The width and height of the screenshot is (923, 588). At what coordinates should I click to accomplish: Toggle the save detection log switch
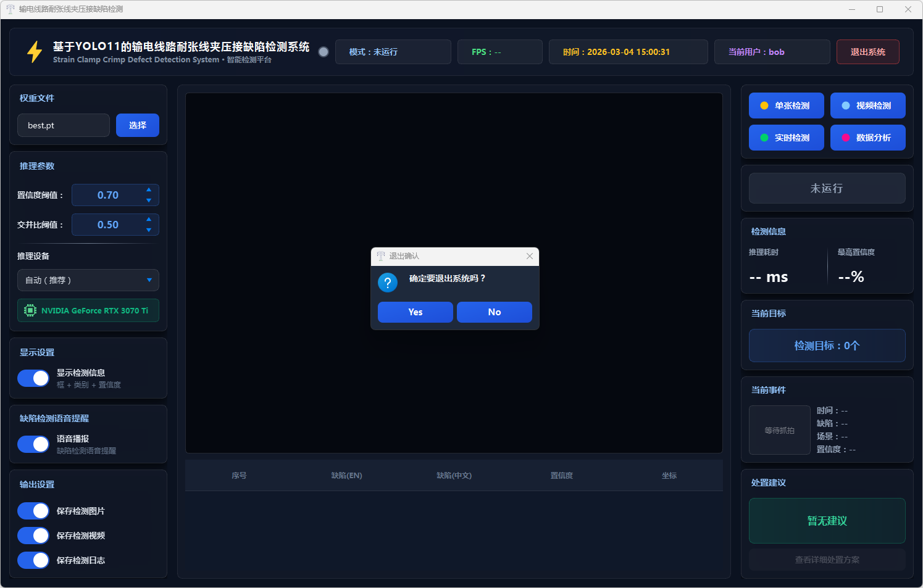[33, 560]
